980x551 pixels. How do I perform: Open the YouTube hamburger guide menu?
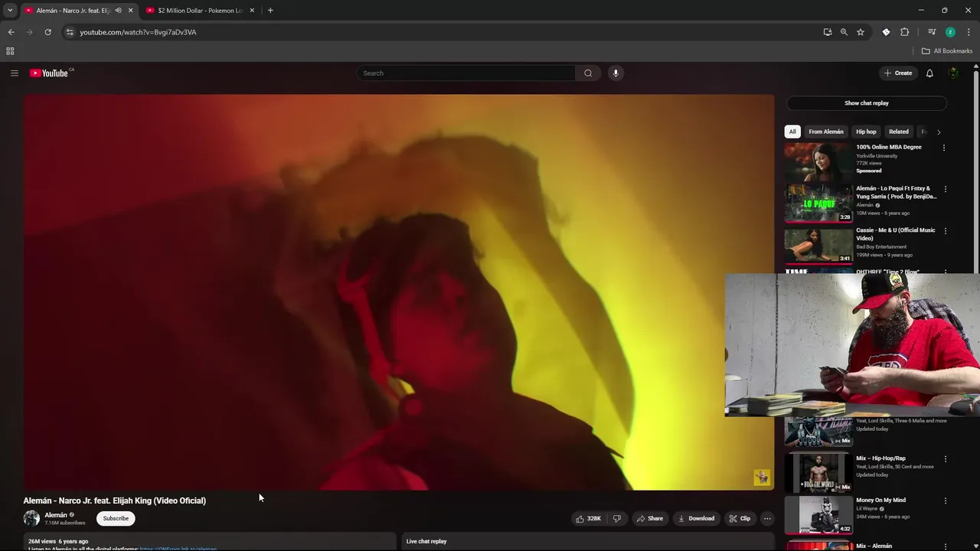pos(14,73)
